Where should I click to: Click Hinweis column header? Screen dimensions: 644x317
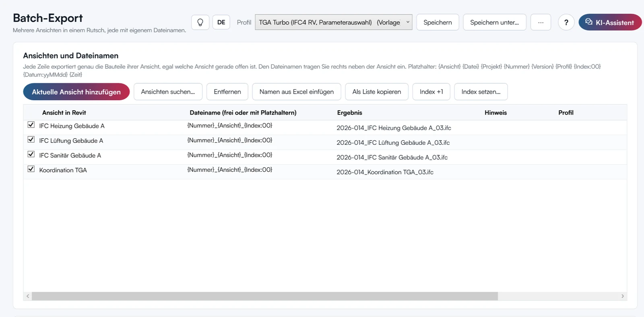(495, 113)
